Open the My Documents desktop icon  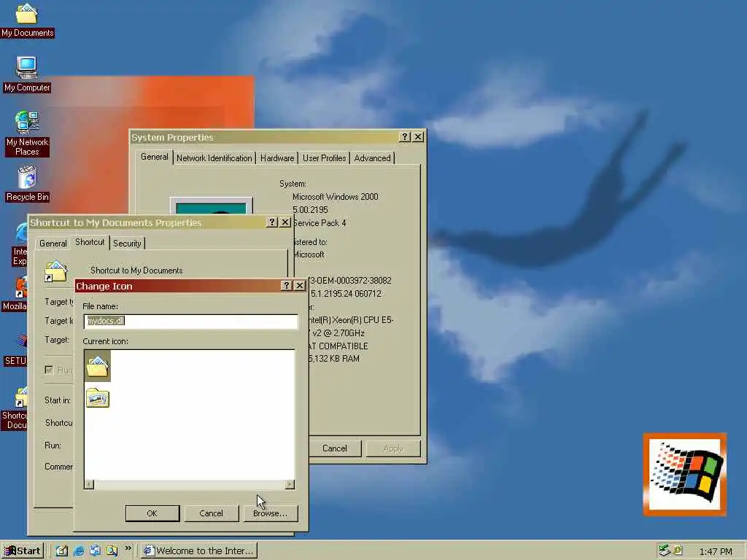click(x=27, y=20)
